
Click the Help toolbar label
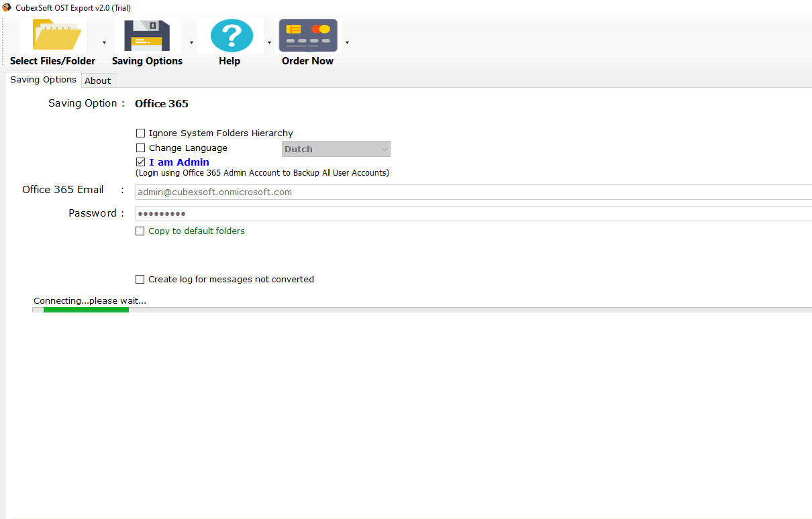230,61
